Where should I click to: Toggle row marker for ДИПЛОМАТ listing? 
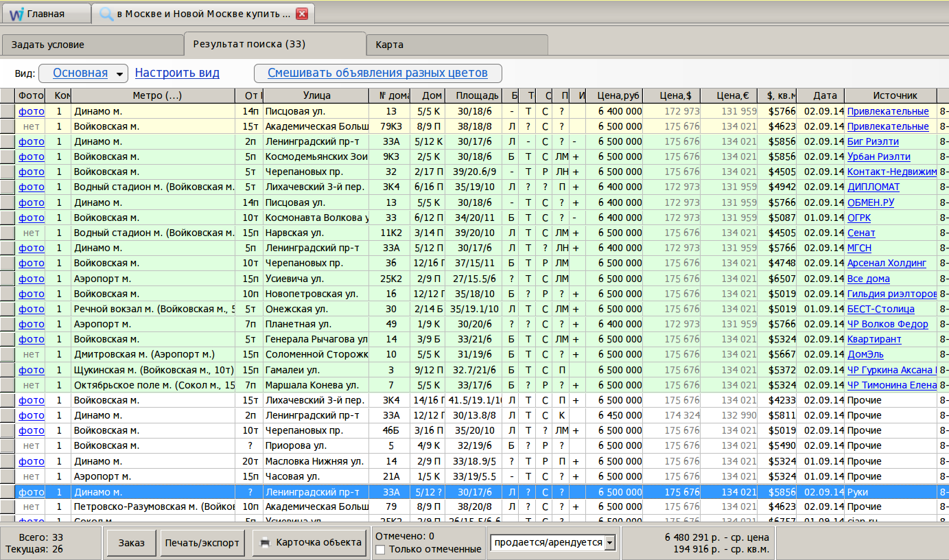8,187
